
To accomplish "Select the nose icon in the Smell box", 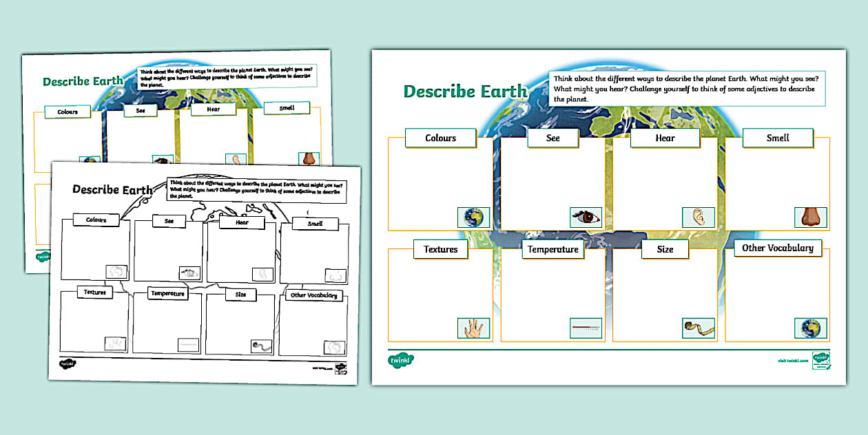I will coord(811,215).
